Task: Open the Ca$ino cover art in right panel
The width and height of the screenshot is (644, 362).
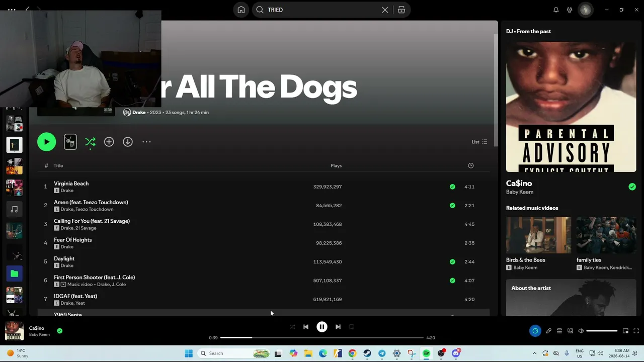Action: (571, 107)
